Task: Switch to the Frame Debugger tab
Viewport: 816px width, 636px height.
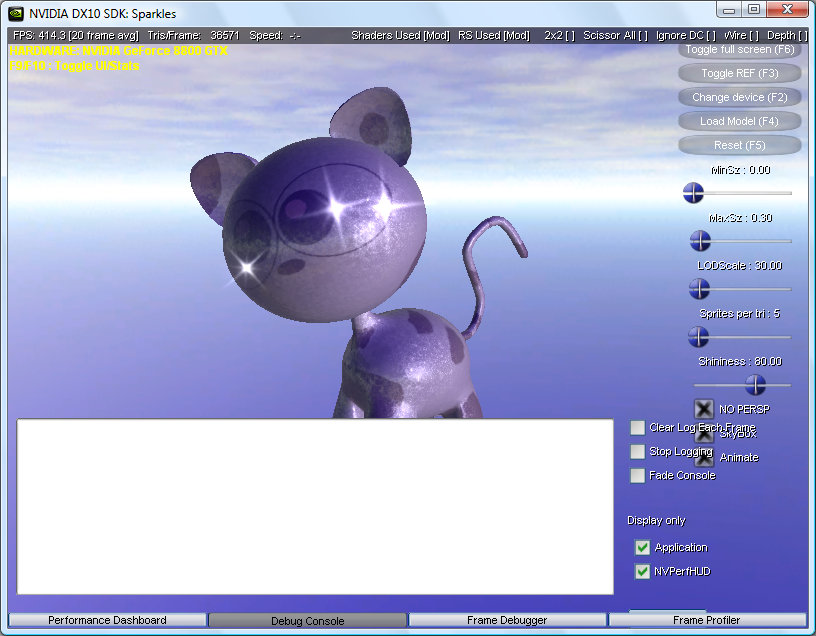Action: click(x=507, y=620)
